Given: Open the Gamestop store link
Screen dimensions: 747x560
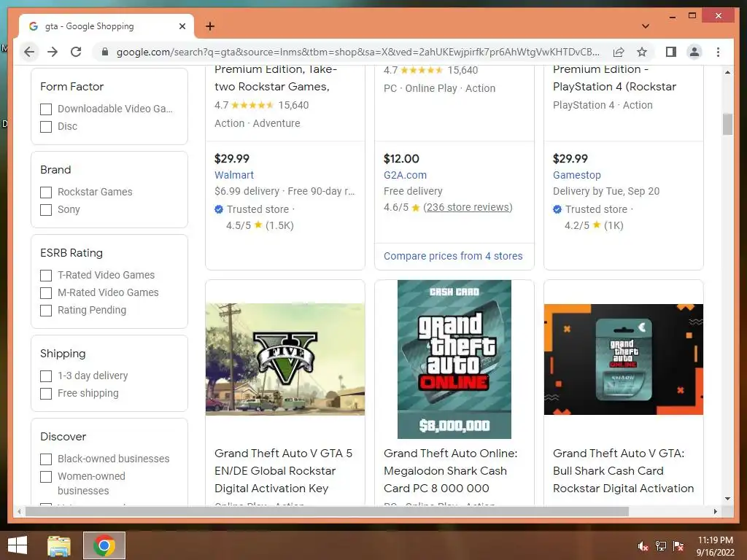Looking at the screenshot, I should tap(576, 175).
